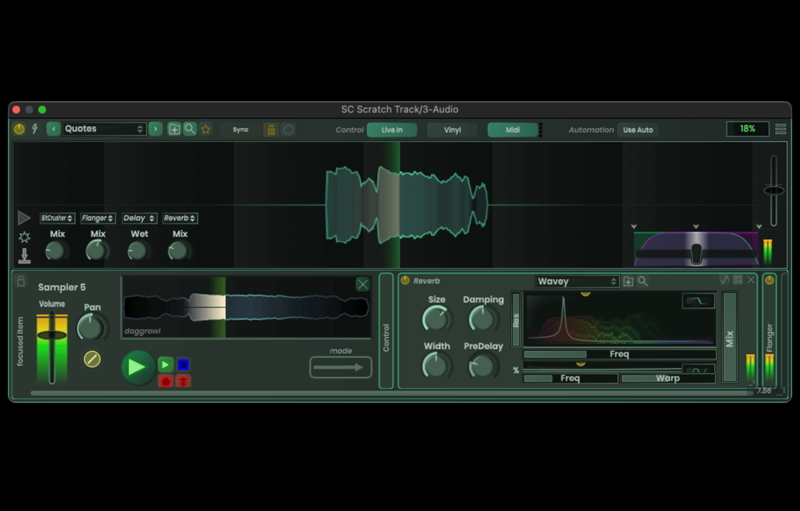The width and height of the screenshot is (800, 511).
Task: Toggle the lock icon next to Sync
Action: 271,130
